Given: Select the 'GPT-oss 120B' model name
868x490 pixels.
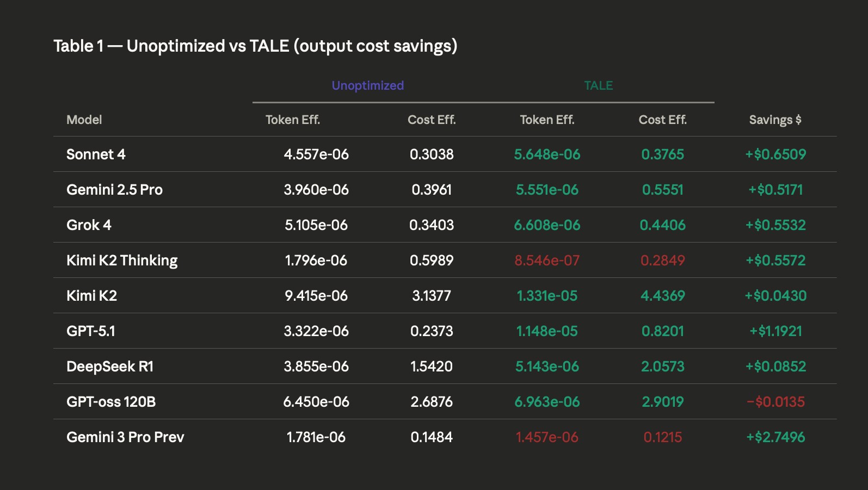Looking at the screenshot, I should 111,402.
